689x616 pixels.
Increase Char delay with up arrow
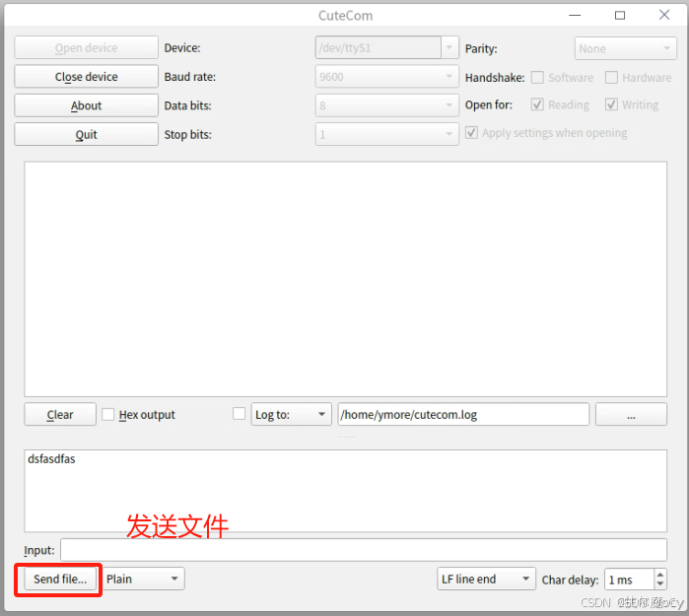[660, 574]
